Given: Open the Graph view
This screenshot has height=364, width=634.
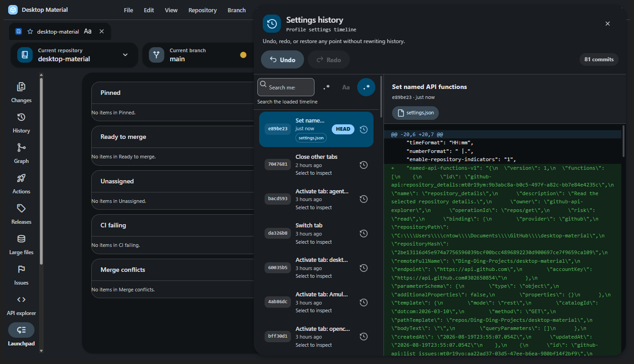Looking at the screenshot, I should click(21, 153).
